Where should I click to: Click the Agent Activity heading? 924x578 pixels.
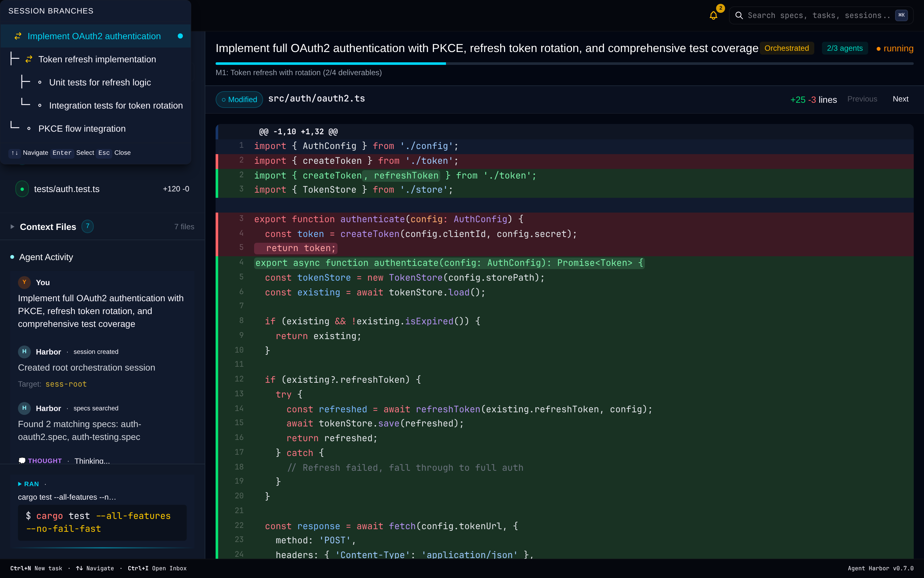(46, 257)
